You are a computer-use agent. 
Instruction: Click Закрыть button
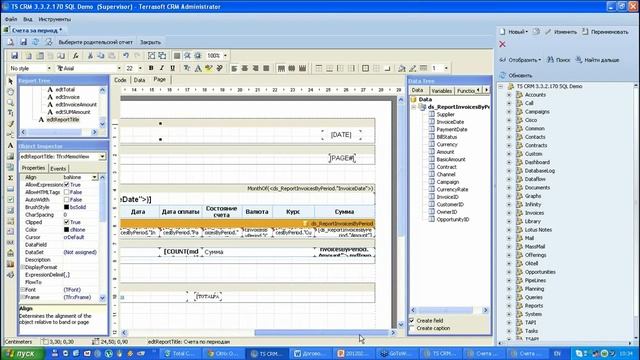pos(151,42)
